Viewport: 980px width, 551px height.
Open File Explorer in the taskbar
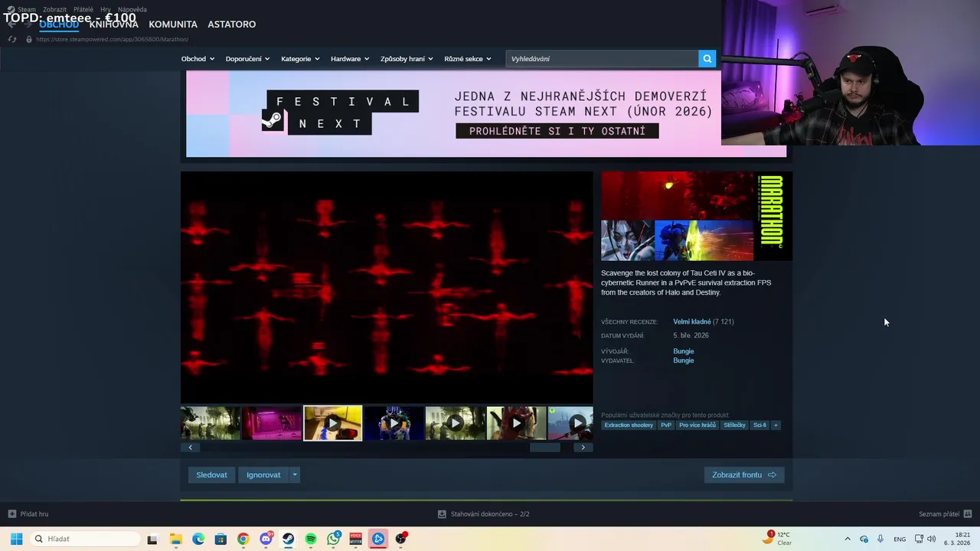pos(175,539)
